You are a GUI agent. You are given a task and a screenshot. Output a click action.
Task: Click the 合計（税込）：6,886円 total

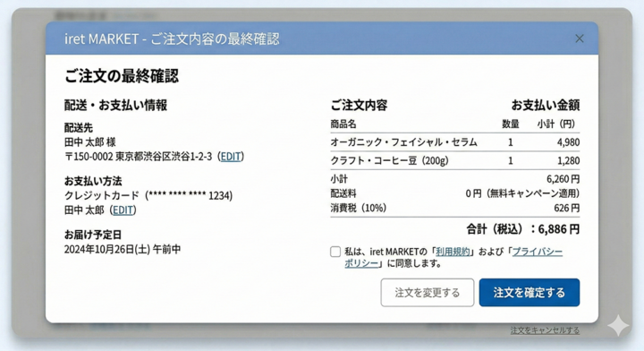pos(523,229)
